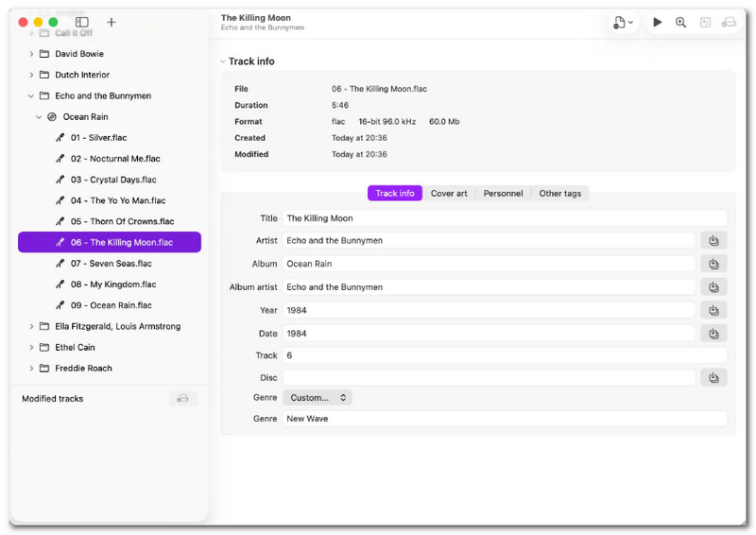Click the duration value 5:46
Viewport: 756px width, 535px height.
pyautogui.click(x=340, y=105)
